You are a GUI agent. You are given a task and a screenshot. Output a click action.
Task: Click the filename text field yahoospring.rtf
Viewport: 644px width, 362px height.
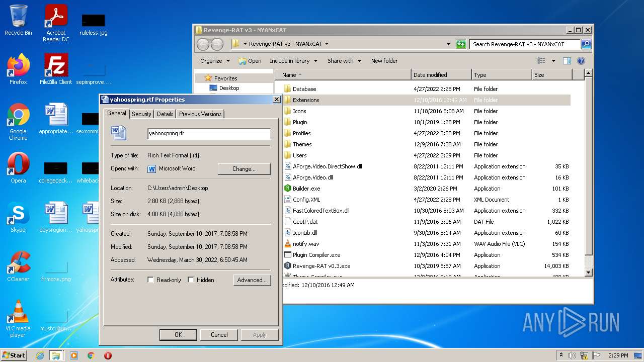click(x=209, y=134)
